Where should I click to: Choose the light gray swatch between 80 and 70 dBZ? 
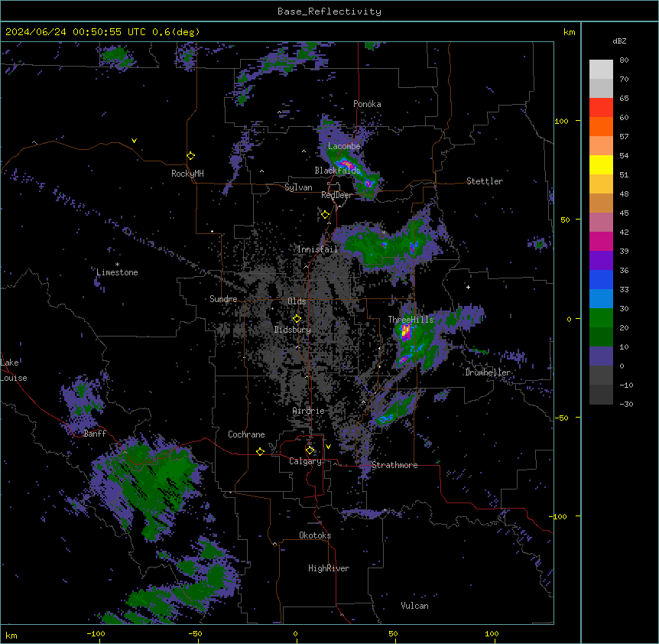pos(601,70)
